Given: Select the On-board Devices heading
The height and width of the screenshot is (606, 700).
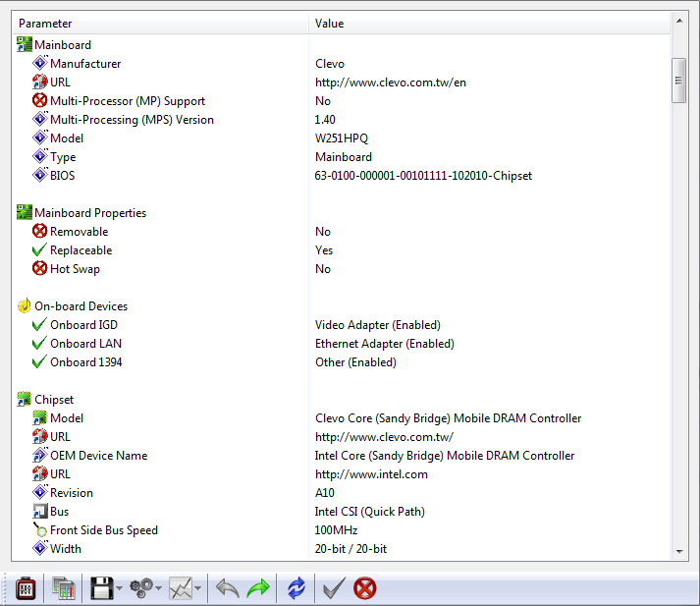Looking at the screenshot, I should coord(81,306).
